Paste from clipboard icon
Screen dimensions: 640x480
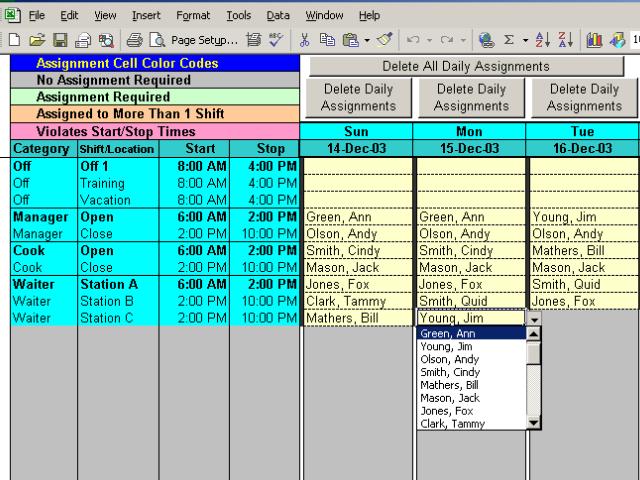[351, 40]
